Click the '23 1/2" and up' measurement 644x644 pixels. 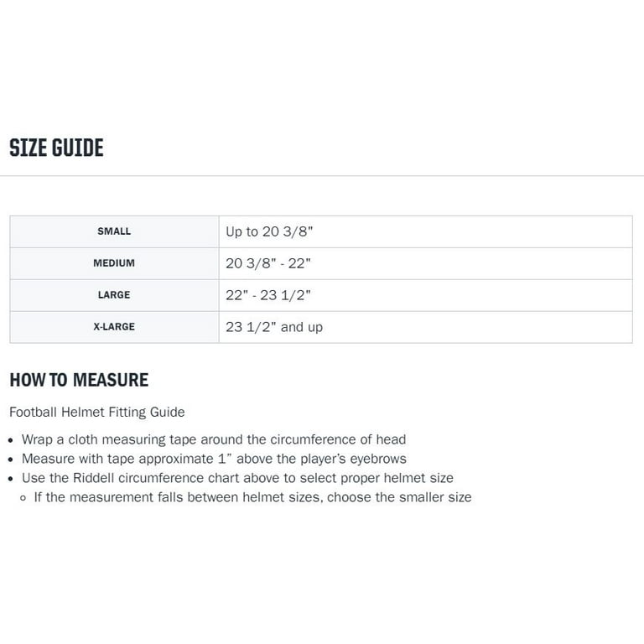click(274, 327)
